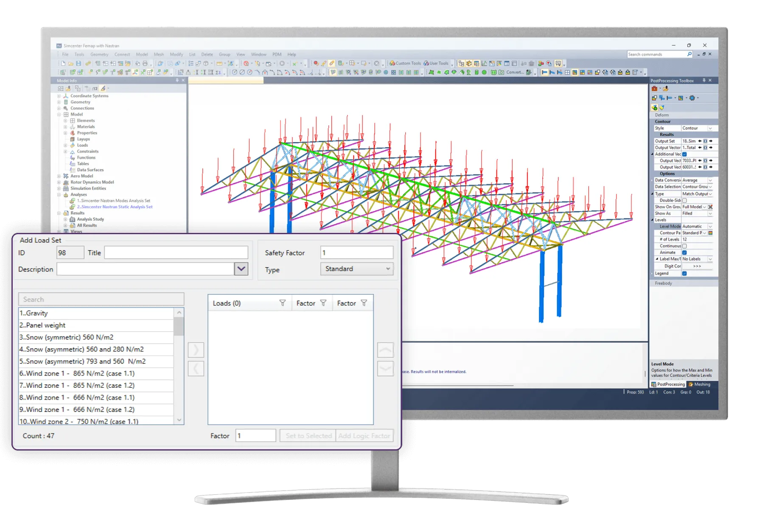Click the move-down arrow beside Loads list
Image resolution: width=779 pixels, height=532 pixels.
(385, 369)
